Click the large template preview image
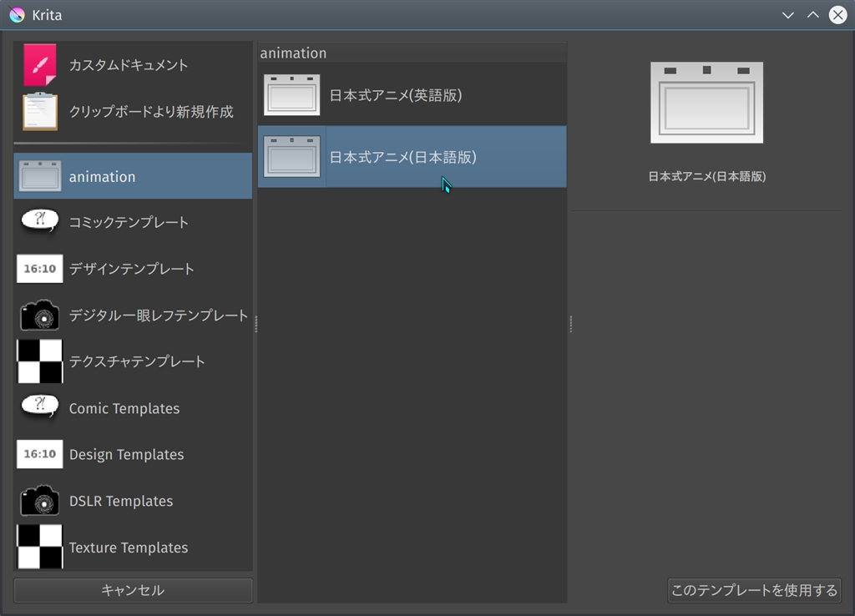Viewport: 855px width, 616px height. (x=706, y=103)
